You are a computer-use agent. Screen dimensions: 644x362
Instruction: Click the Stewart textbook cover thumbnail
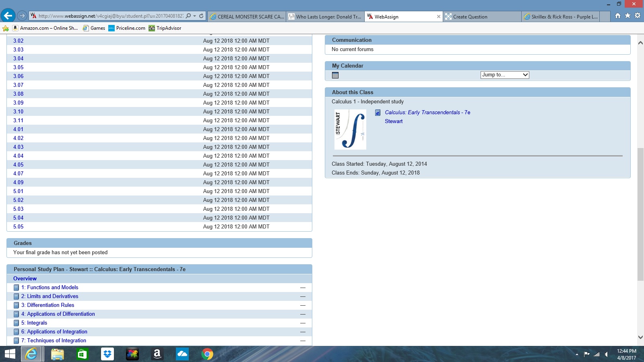click(350, 130)
